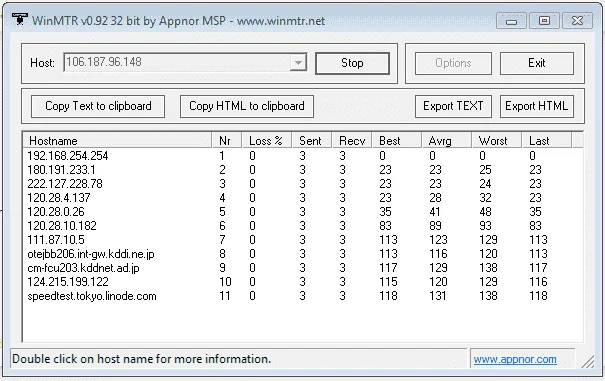Click the Recv column header
The height and width of the screenshot is (381, 605).
coord(352,141)
